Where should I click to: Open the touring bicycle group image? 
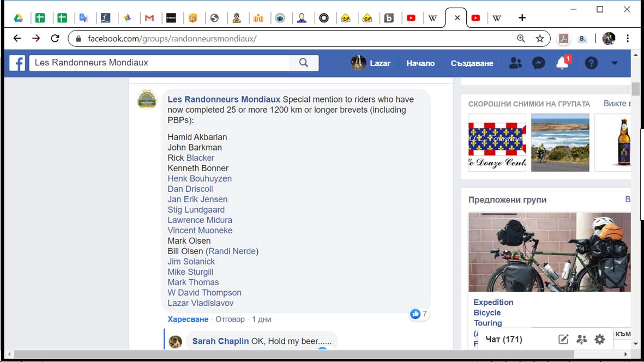click(550, 252)
